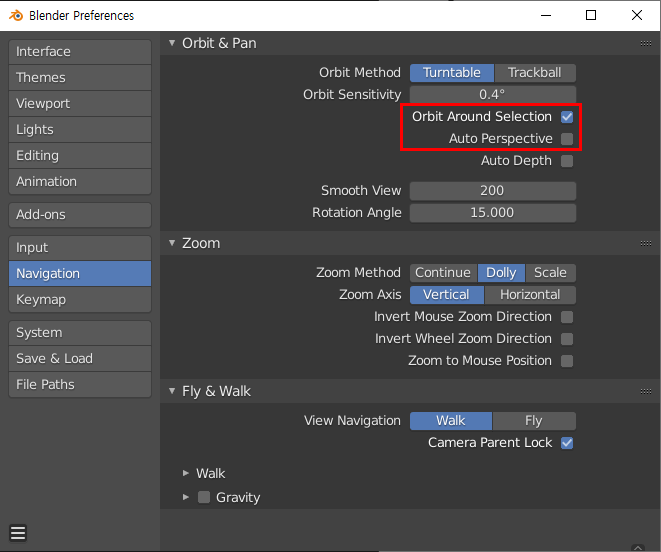Set zoom method to Continue

tap(443, 273)
